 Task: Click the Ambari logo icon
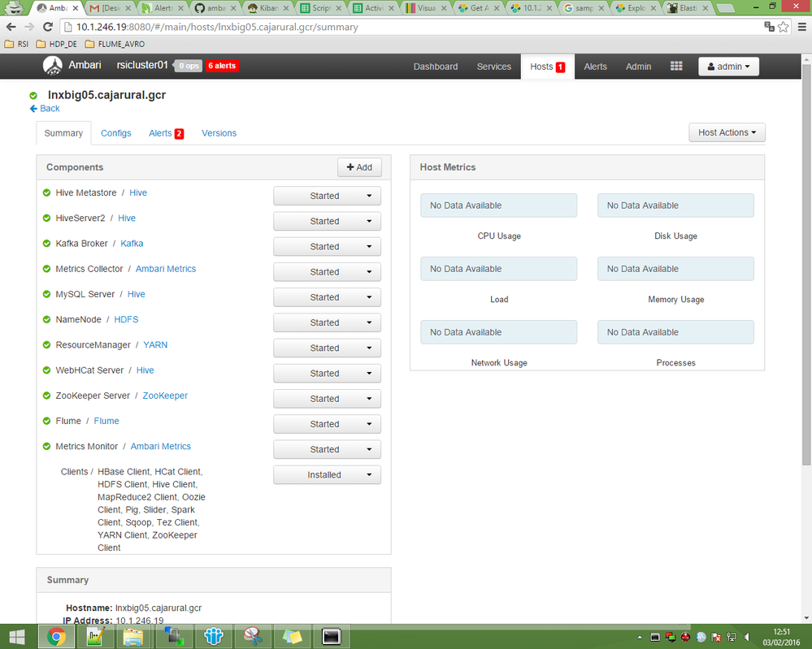coord(52,66)
